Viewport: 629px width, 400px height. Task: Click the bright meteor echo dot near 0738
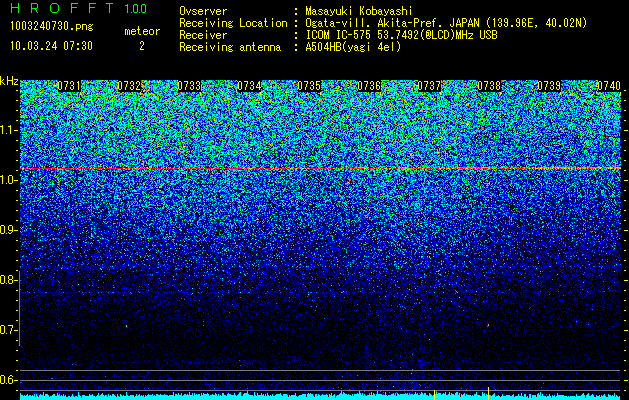tap(488, 325)
